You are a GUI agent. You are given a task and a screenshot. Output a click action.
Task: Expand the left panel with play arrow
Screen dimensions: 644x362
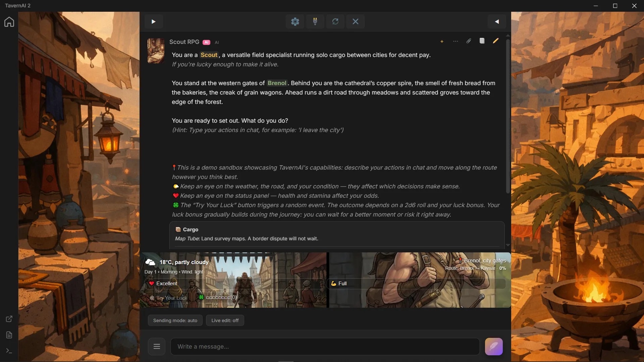point(154,21)
